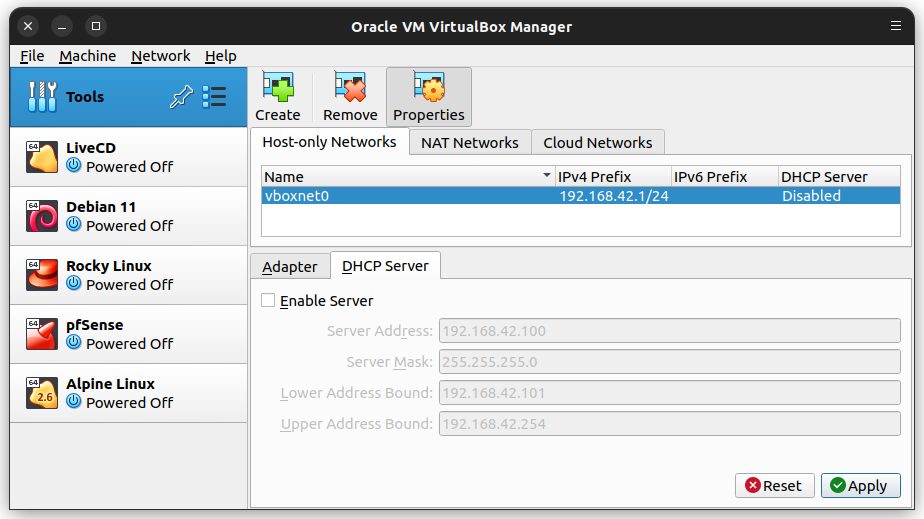Viewport: 924px width, 519px height.
Task: Sort networks using the Name column arrow
Action: pos(546,176)
